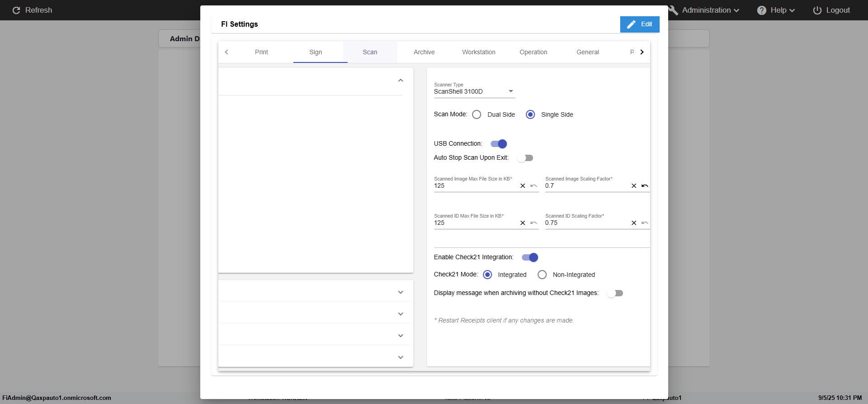Viewport: 868px width, 404px height.
Task: Collapse the first expanded left panel
Action: [x=400, y=81]
